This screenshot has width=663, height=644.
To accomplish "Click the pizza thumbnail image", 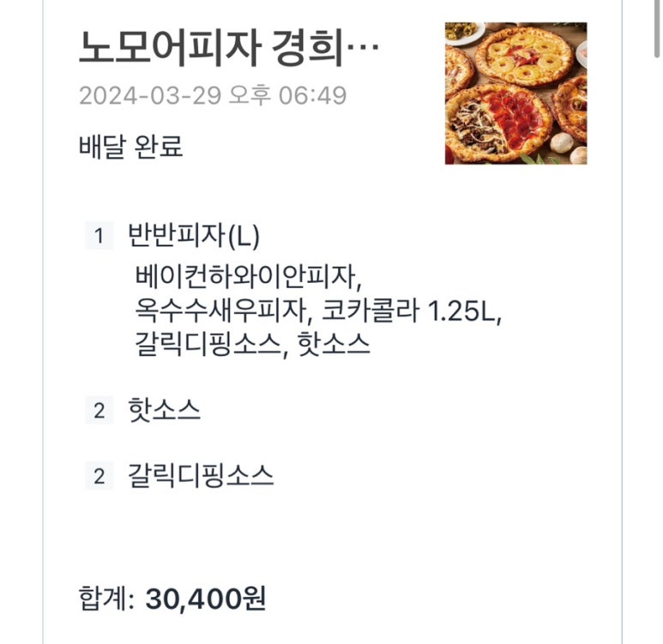I will click(x=515, y=93).
